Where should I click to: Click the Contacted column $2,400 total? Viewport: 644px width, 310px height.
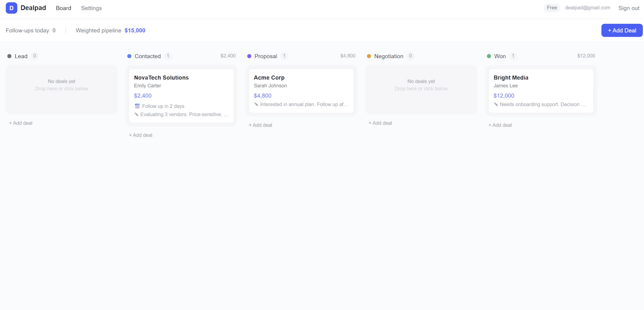point(228,56)
